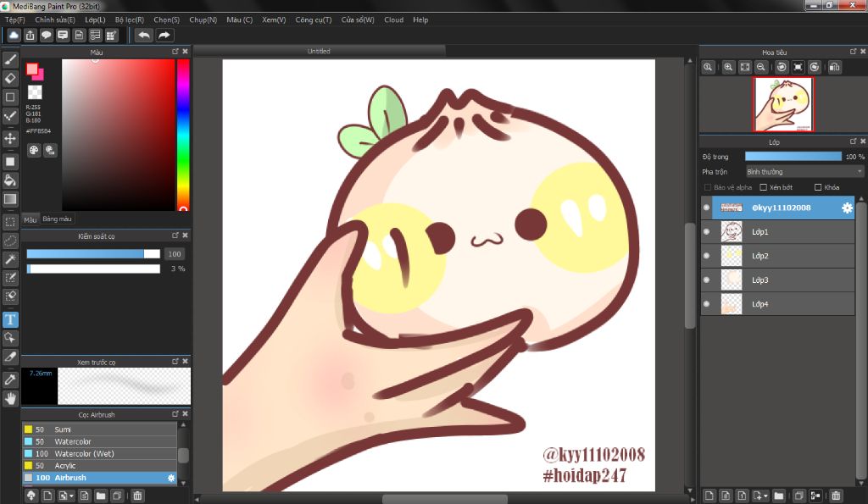This screenshot has height=504, width=868.
Task: Select the Text tool
Action: click(10, 320)
